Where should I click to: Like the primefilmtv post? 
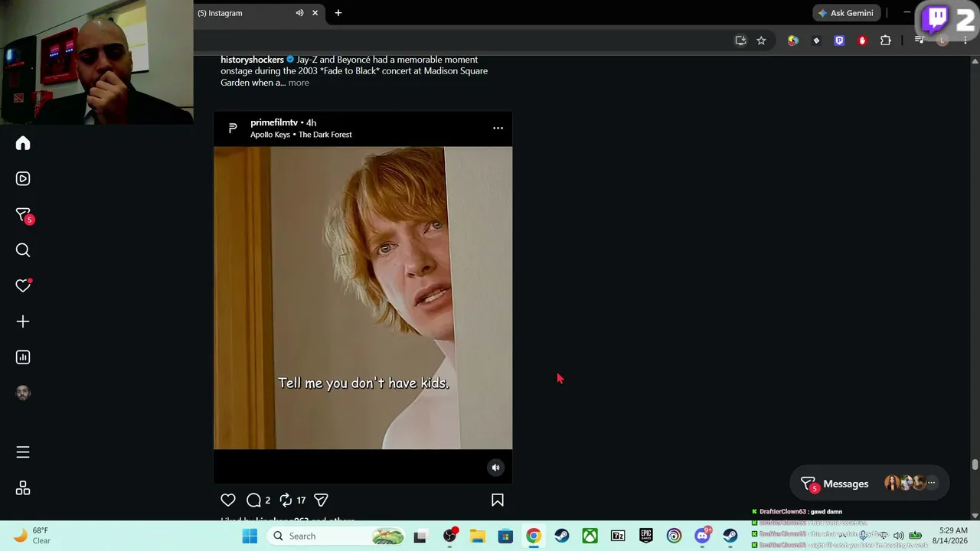[x=228, y=500]
